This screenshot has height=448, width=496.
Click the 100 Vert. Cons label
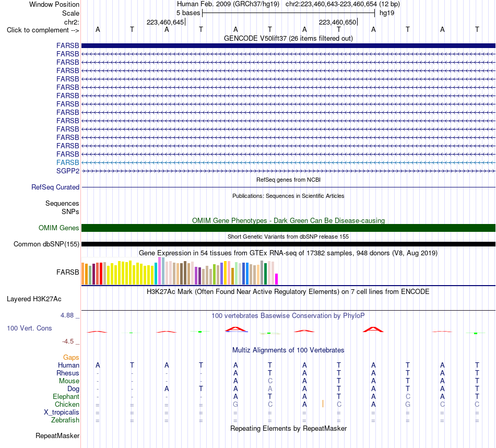29,328
